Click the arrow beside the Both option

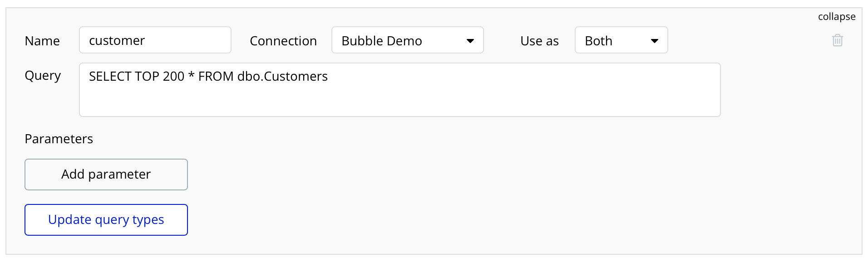click(654, 41)
